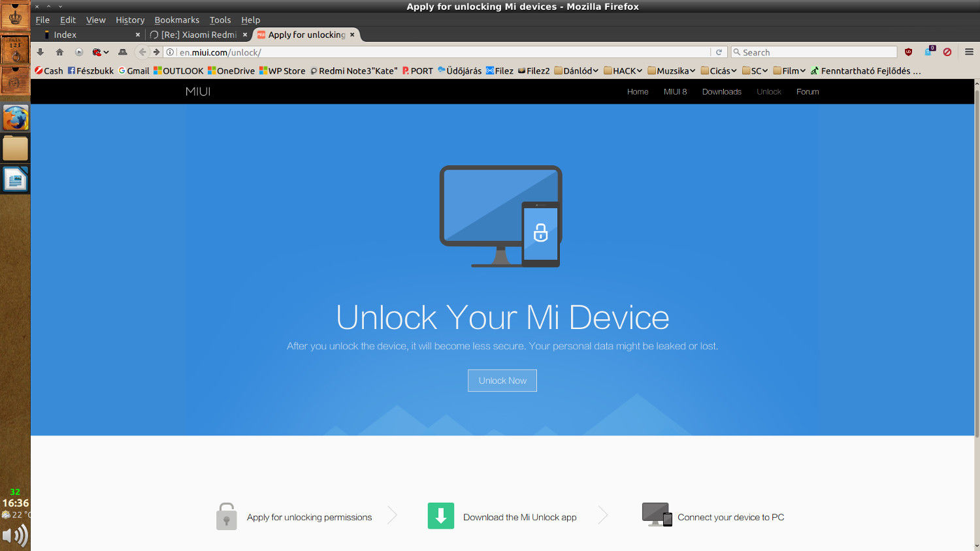The width and height of the screenshot is (980, 551).
Task: Open the Cash bookmark
Action: (x=49, y=71)
